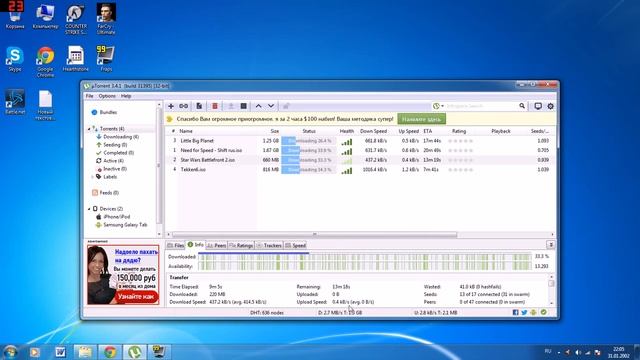Image resolution: width=640 pixels, height=360 pixels.
Task: Select the Tekken6.iso torrent
Action: [193, 169]
